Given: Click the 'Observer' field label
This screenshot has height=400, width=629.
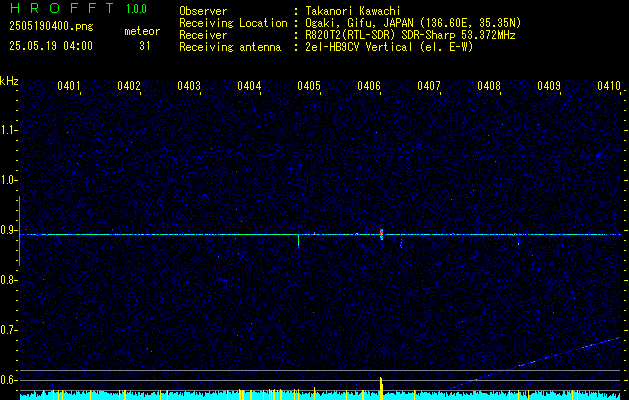Looking at the screenshot, I should [x=203, y=11].
